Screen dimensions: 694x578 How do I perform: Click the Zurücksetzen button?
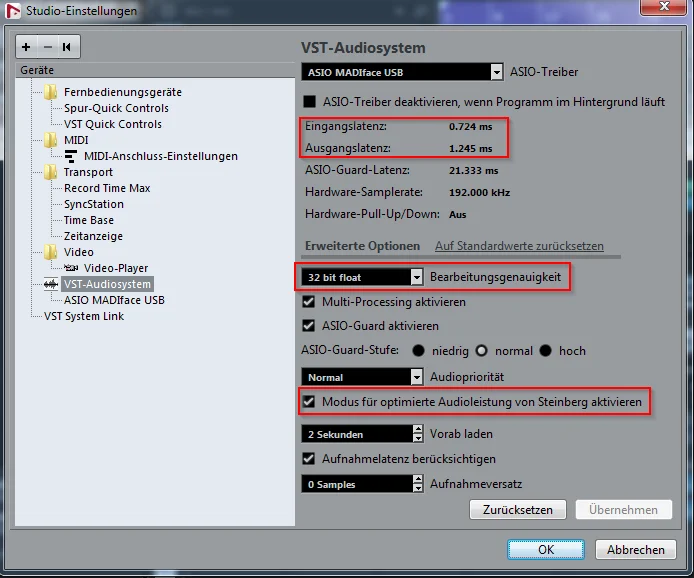(517, 509)
